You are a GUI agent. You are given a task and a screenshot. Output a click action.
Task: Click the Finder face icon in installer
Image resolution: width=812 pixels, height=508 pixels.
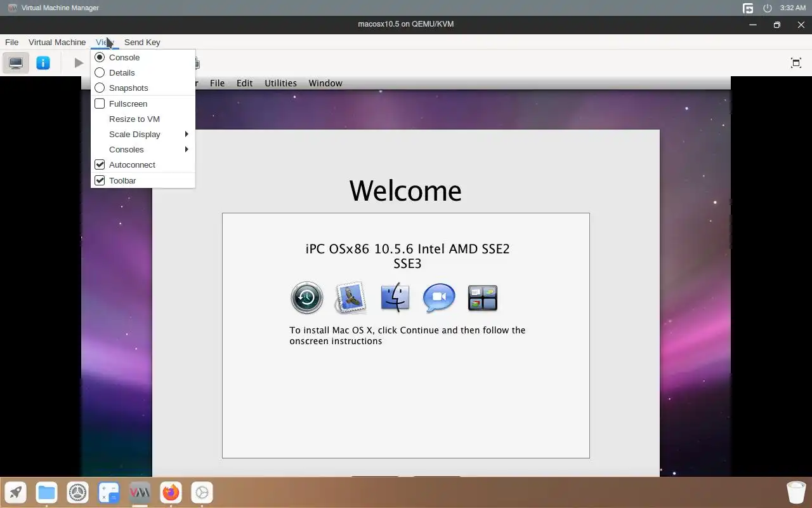[395, 297]
